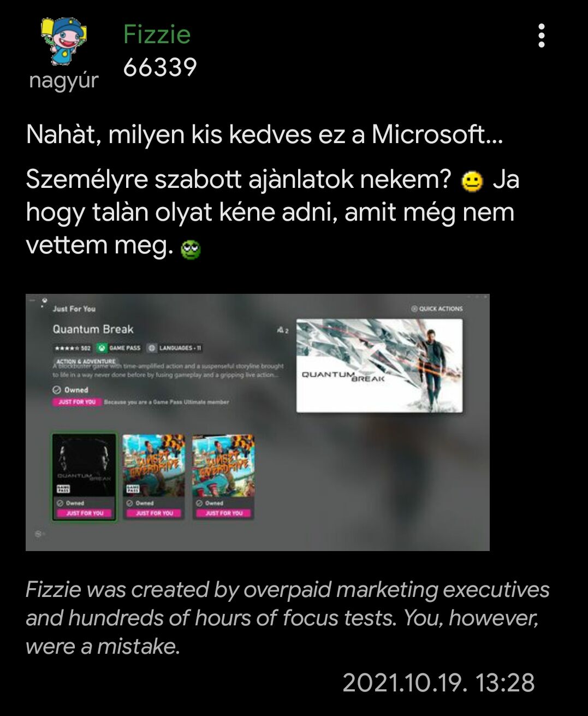Select the rightmost Sunset Overdrive tile

[223, 477]
